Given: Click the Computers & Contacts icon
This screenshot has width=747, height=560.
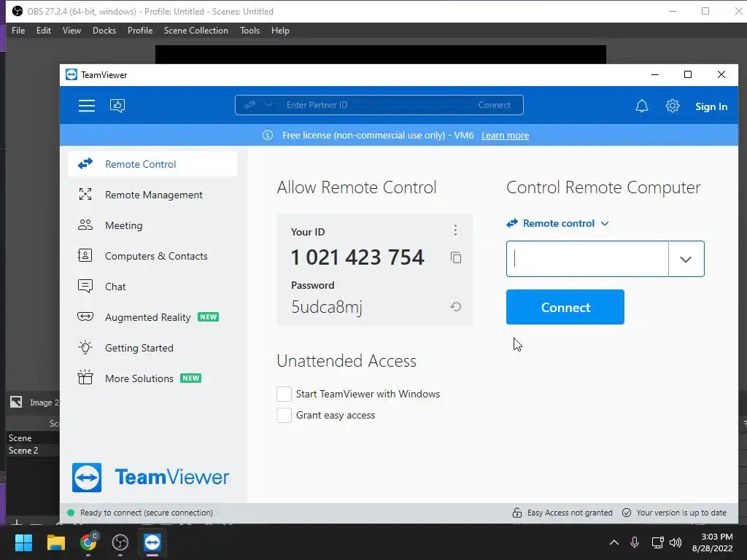Looking at the screenshot, I should click(85, 256).
